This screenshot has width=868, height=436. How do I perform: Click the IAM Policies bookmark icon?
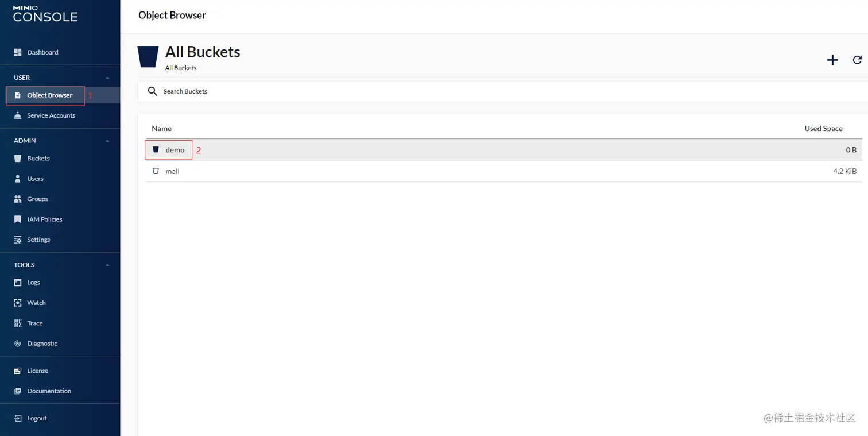(17, 219)
